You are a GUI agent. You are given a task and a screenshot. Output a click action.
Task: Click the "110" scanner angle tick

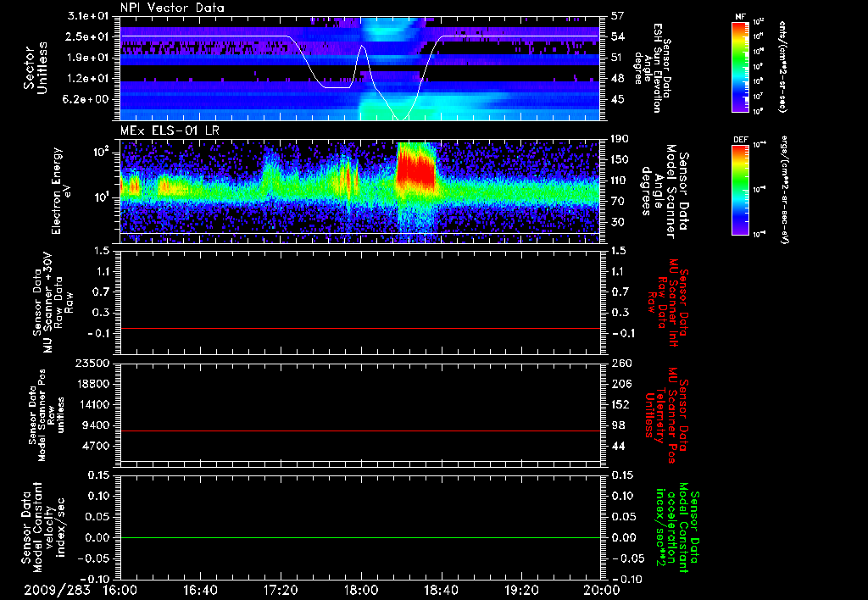coord(620,181)
